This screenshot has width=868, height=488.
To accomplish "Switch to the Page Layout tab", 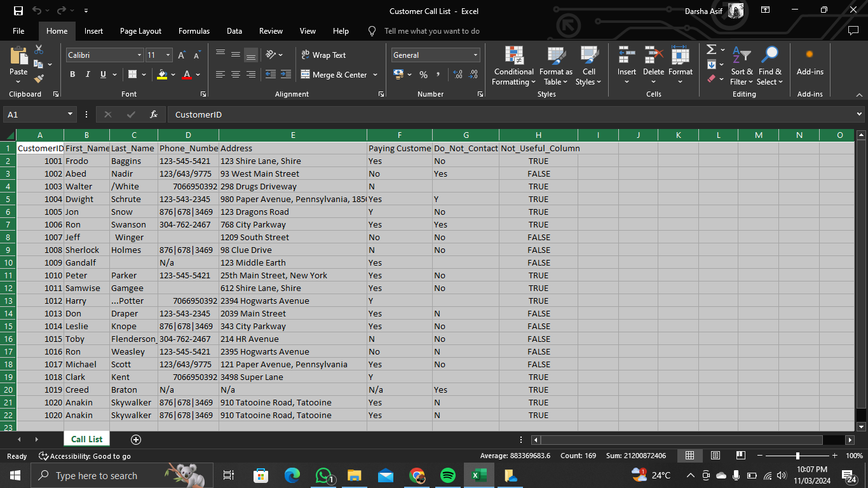I will coord(140,31).
